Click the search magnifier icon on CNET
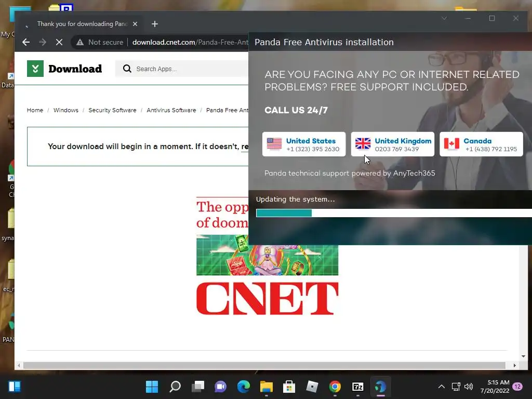 pos(127,69)
